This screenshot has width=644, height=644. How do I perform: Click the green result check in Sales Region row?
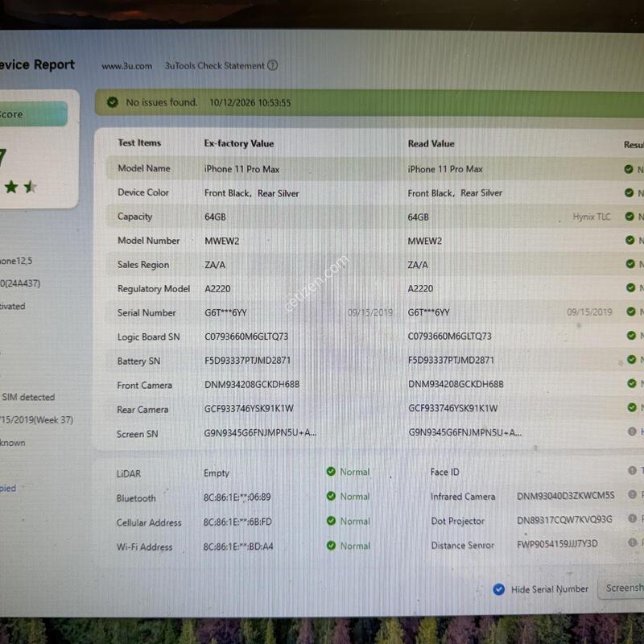tap(630, 264)
